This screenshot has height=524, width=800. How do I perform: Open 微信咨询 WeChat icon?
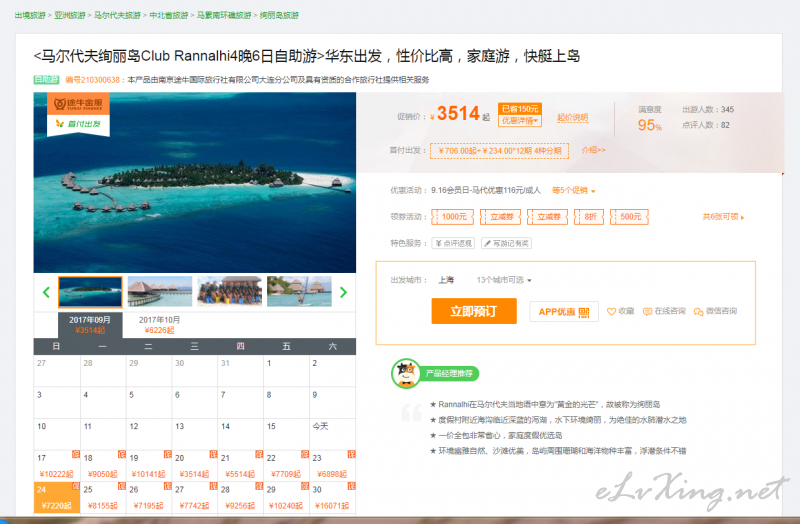click(x=698, y=311)
